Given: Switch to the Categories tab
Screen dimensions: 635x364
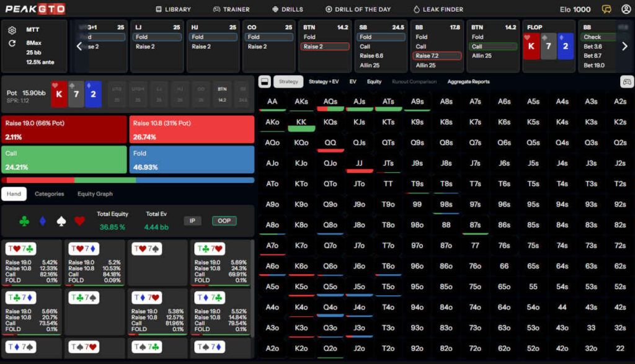Looking at the screenshot, I should (49, 194).
